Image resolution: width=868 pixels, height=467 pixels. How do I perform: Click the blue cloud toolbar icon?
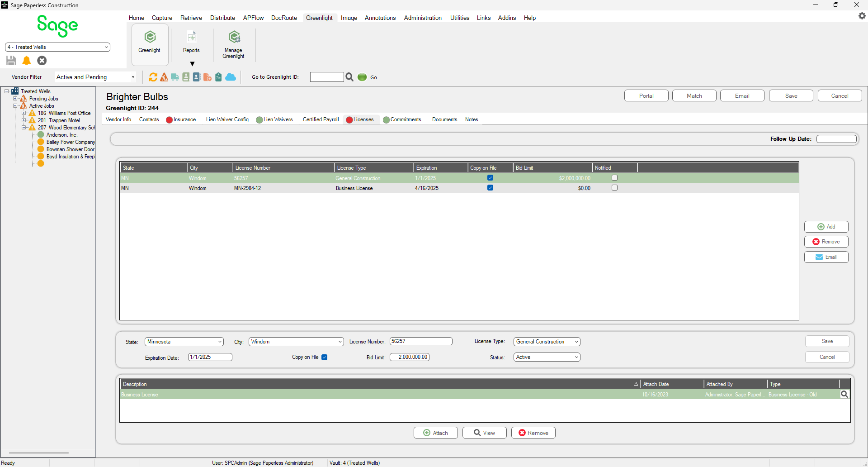(x=231, y=77)
